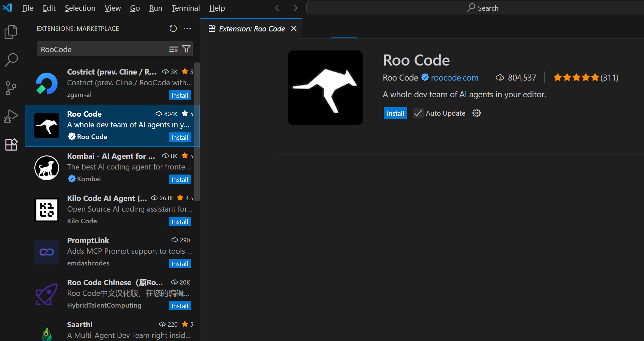This screenshot has width=644, height=341.
Task: Close the Extension: Roo Code tab
Action: (294, 28)
